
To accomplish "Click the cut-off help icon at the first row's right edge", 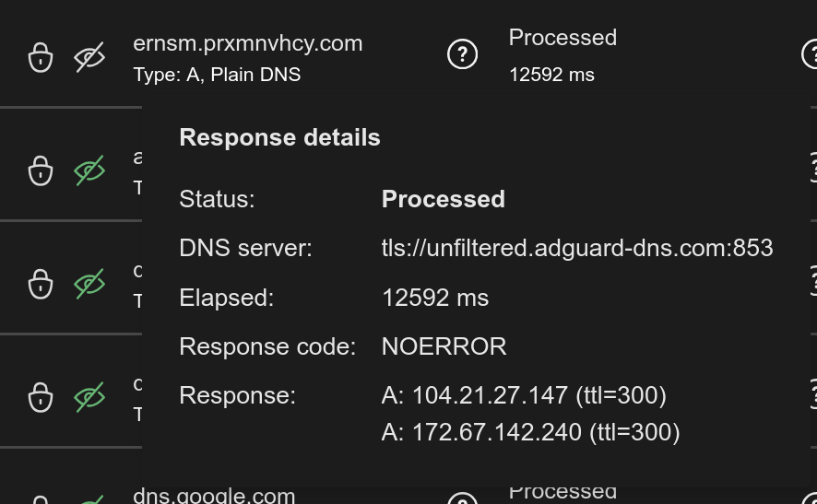I will pyautogui.click(x=811, y=54).
